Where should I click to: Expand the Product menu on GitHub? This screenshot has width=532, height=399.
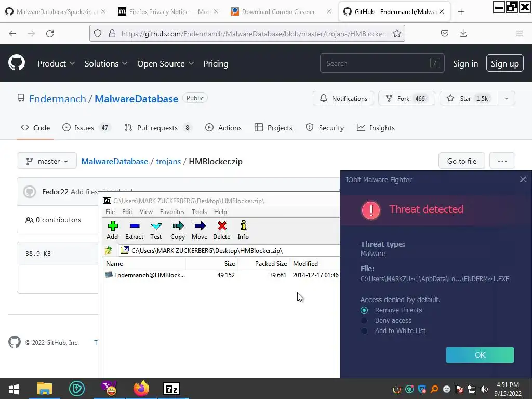56,63
